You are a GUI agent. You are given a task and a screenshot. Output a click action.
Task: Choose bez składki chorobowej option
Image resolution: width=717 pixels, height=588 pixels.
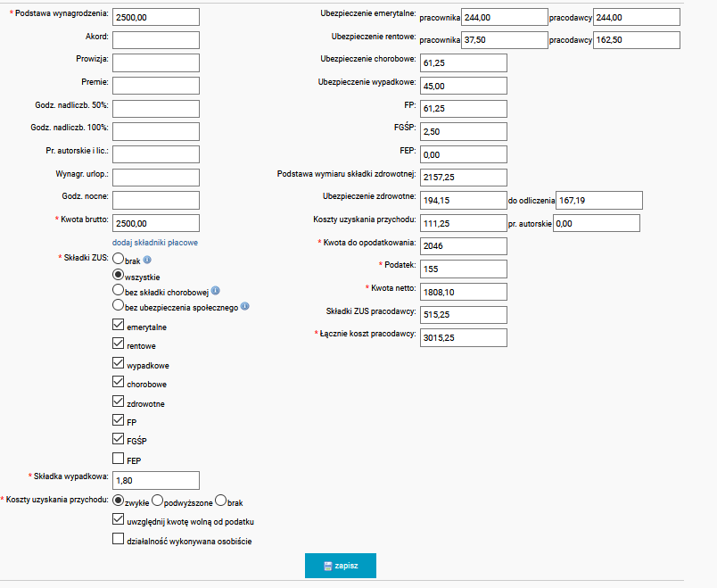click(118, 290)
